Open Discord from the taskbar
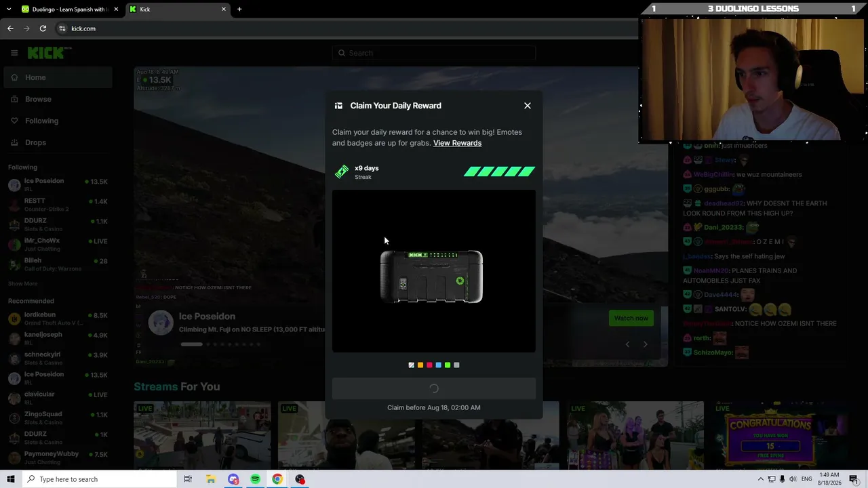The width and height of the screenshot is (868, 488). [x=233, y=479]
